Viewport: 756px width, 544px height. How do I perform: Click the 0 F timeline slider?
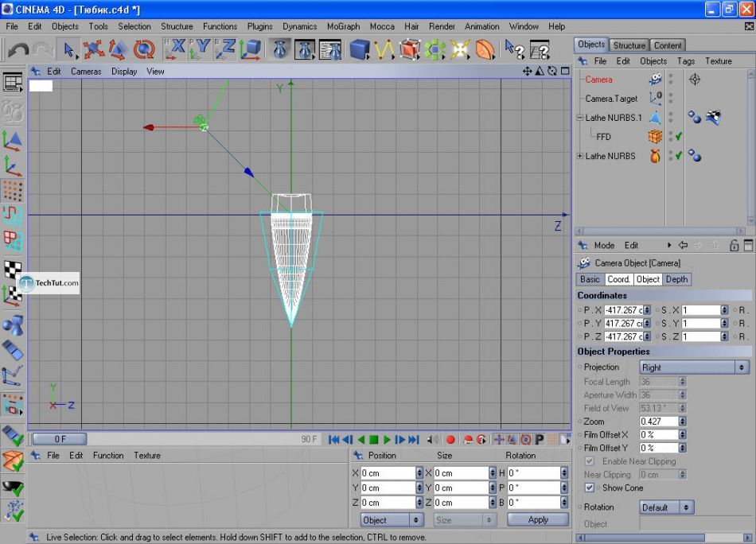pos(60,439)
